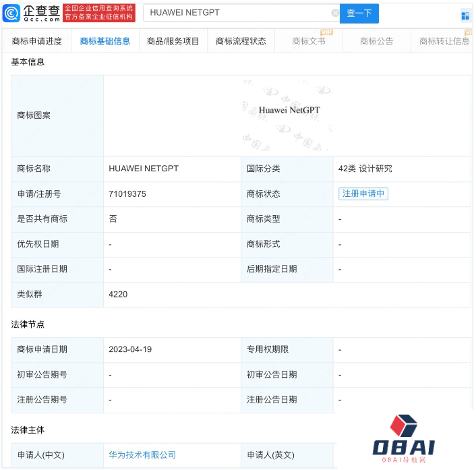The height and width of the screenshot is (470, 476).
Task: Click the 注册申请中 status badge
Action: [363, 194]
